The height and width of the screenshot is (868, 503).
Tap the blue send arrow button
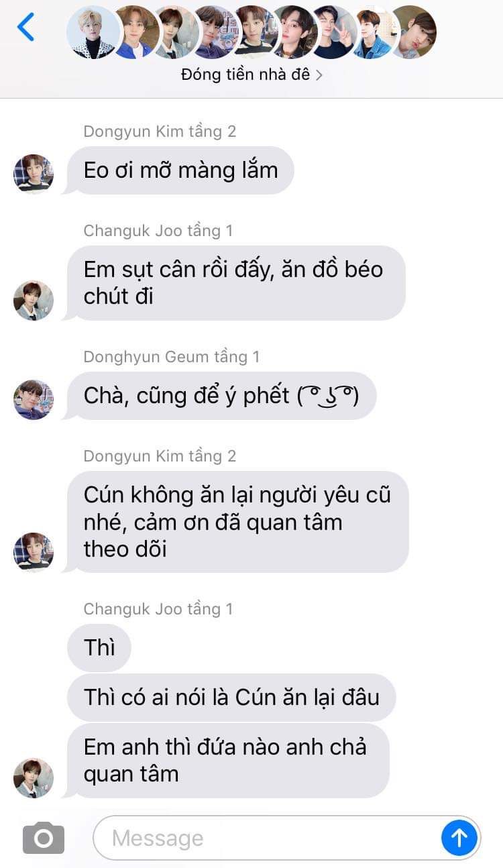[459, 838]
